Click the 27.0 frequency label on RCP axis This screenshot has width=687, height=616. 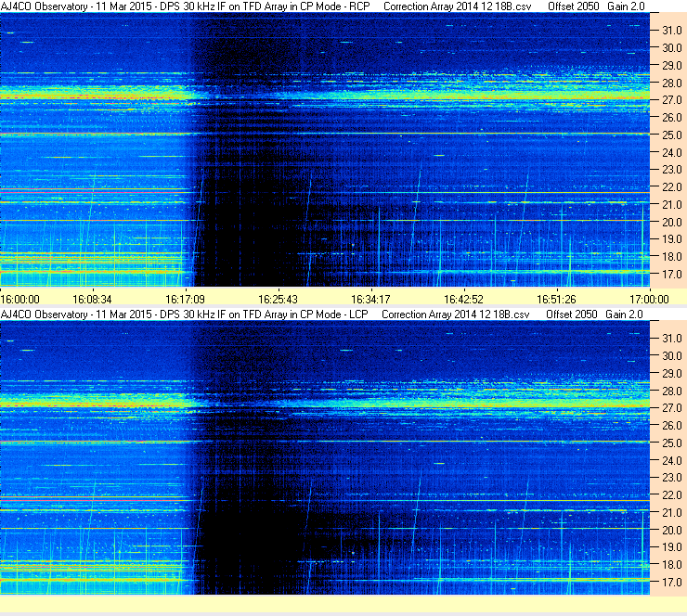(x=672, y=100)
